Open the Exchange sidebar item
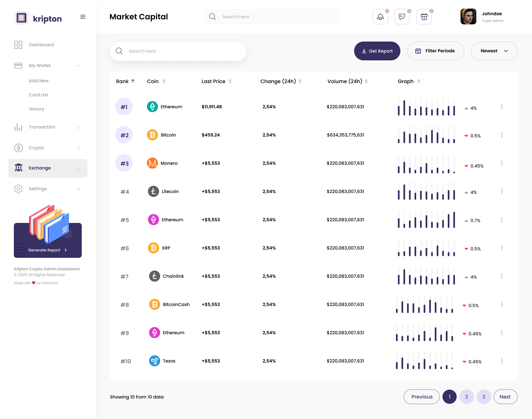Viewport: 532px width, 419px height. [x=48, y=168]
